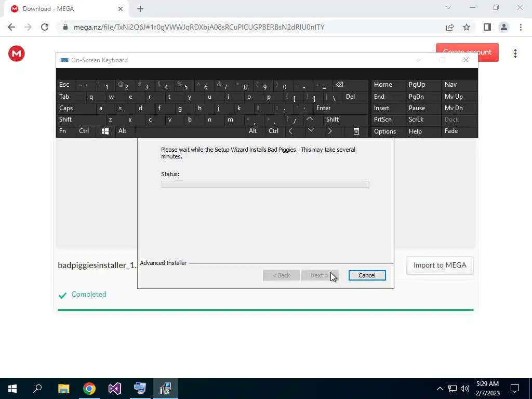Toggle the right Alt key

(x=255, y=131)
